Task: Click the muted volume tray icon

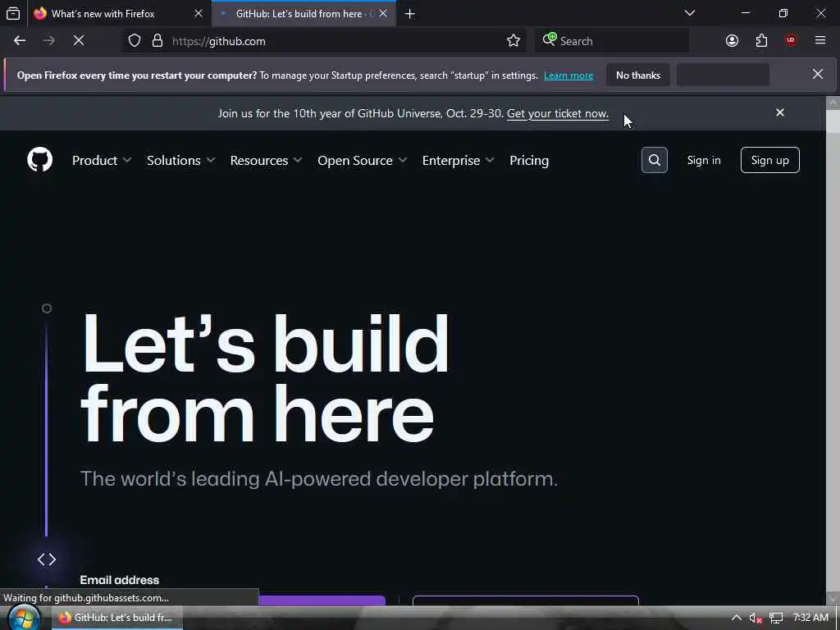Action: [x=756, y=618]
